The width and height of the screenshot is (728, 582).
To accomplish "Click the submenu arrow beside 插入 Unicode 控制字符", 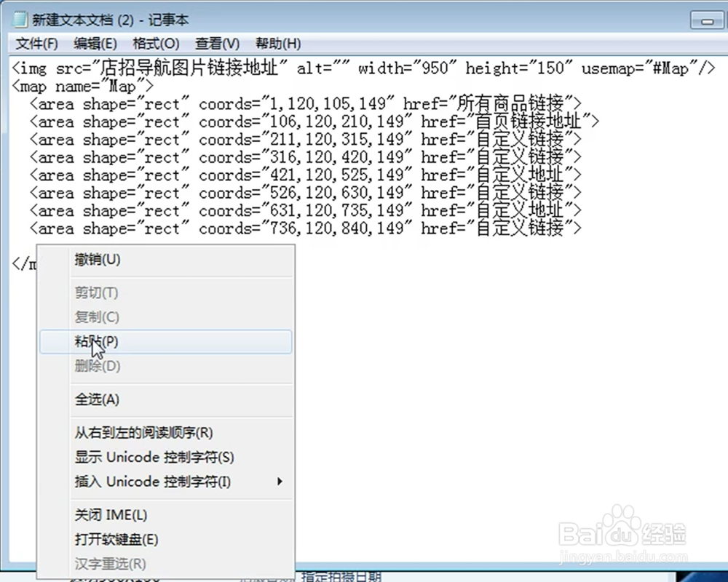I will click(x=280, y=482).
